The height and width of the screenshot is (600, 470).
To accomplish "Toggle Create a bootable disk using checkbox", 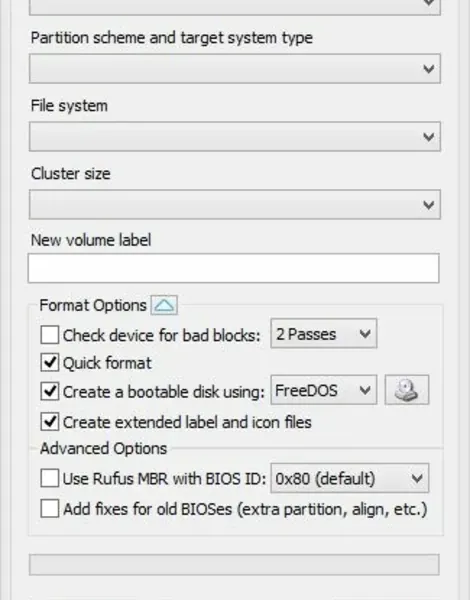I will [x=50, y=391].
